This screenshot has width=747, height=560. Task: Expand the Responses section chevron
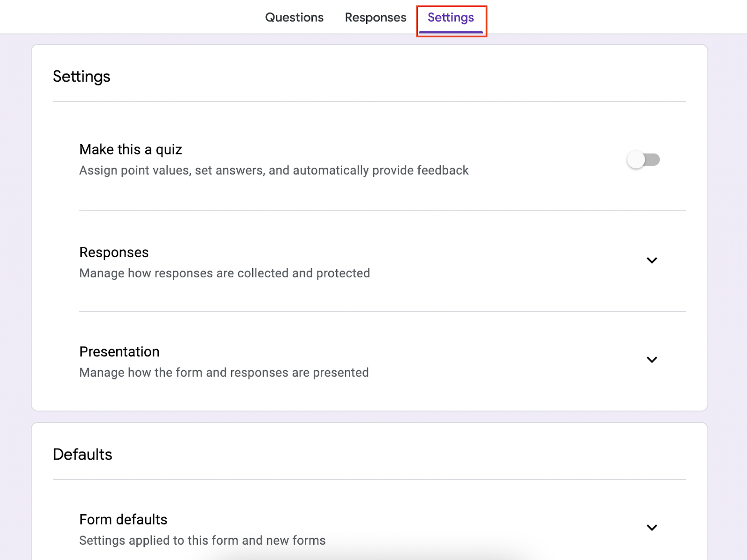pos(652,260)
